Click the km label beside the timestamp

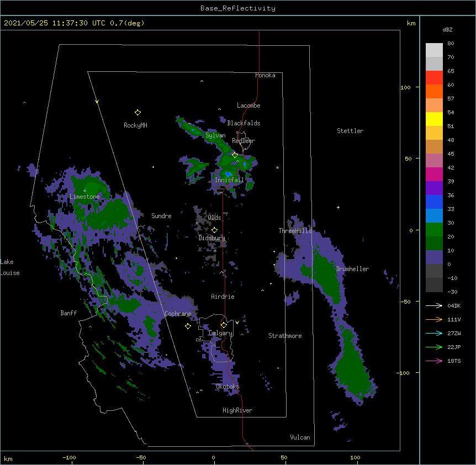tap(411, 23)
